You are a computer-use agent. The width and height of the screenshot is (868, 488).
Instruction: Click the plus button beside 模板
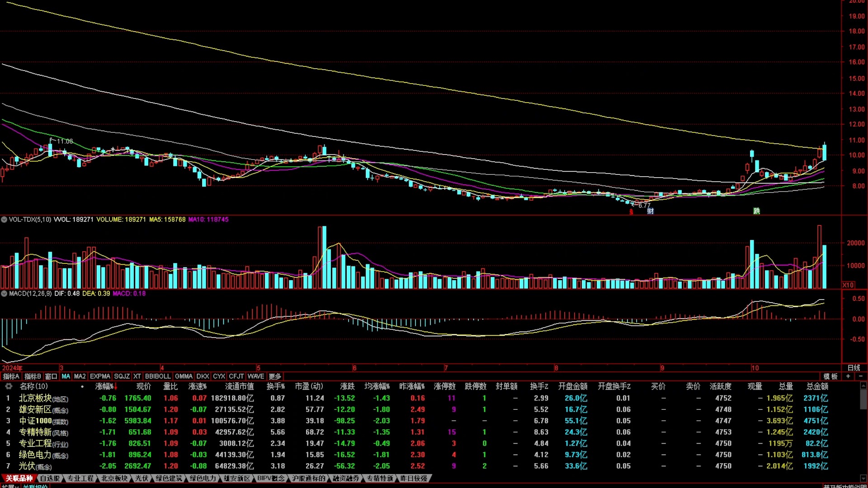pyautogui.click(x=848, y=376)
